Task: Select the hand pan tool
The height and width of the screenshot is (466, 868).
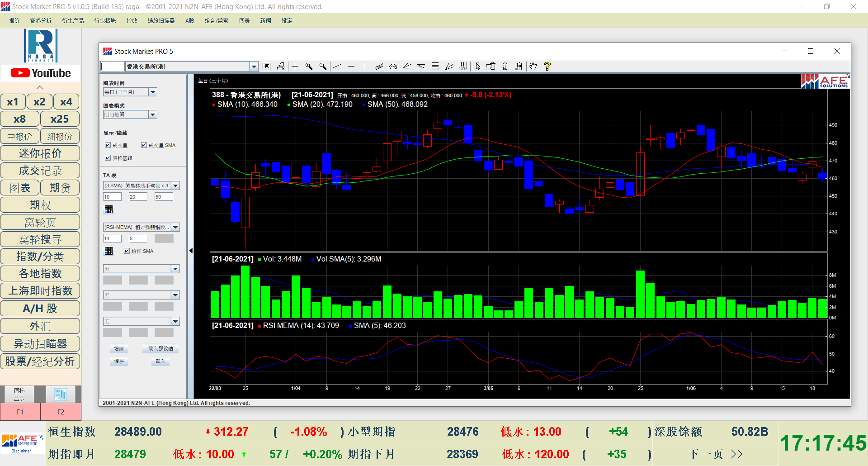Action: (533, 67)
